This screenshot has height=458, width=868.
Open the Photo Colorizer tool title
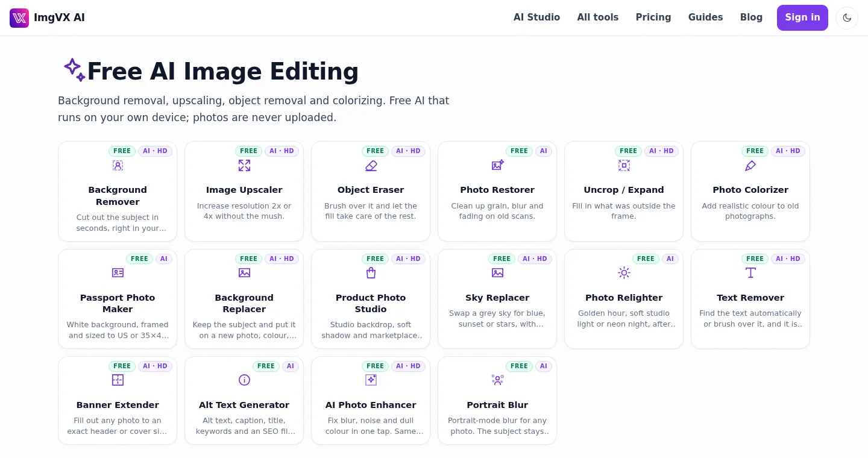pyautogui.click(x=750, y=190)
